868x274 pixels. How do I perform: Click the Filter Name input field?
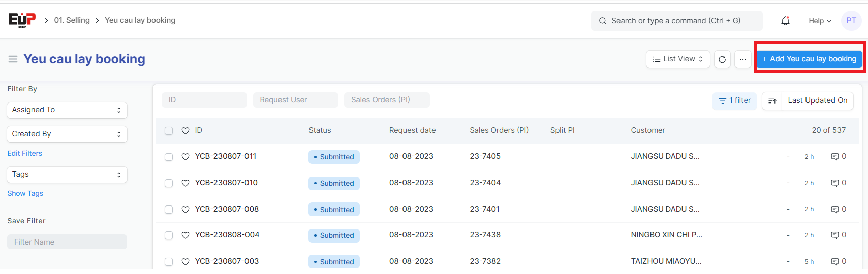pyautogui.click(x=67, y=242)
